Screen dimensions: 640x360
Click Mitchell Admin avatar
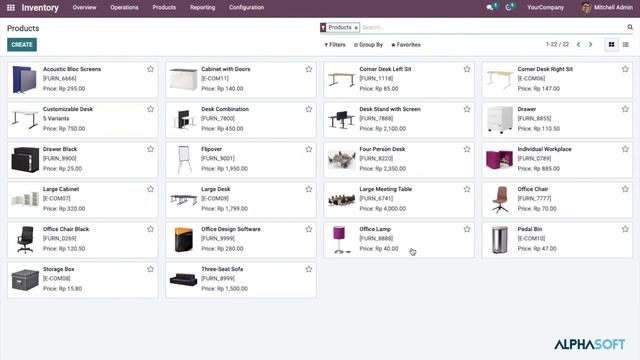[x=586, y=7]
